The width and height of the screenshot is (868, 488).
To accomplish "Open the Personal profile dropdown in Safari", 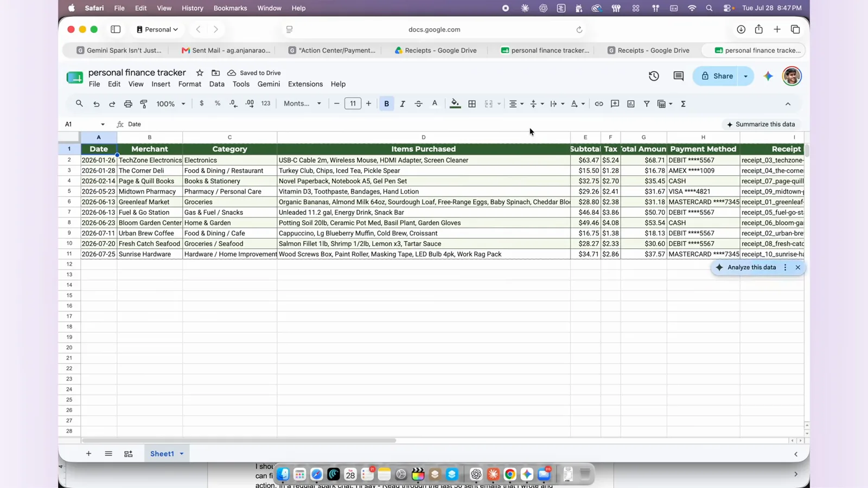I will coord(157,29).
